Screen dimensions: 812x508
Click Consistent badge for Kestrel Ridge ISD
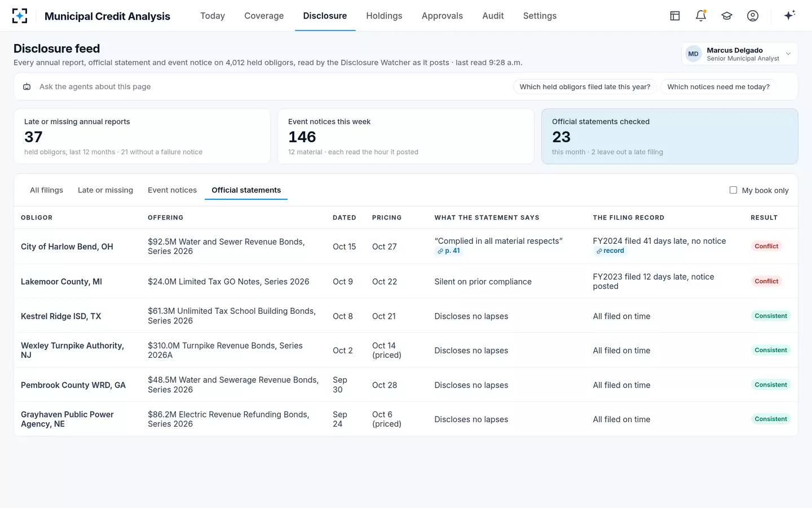click(x=771, y=316)
